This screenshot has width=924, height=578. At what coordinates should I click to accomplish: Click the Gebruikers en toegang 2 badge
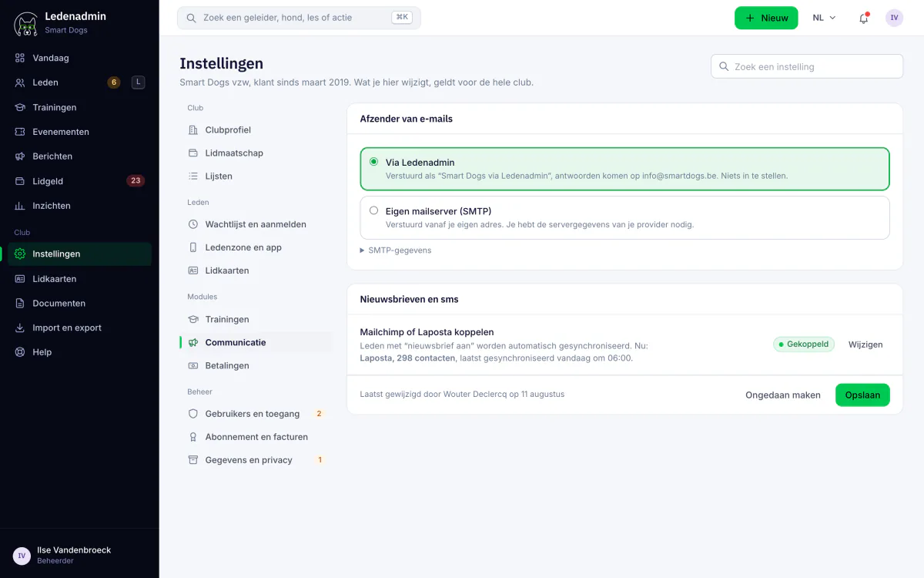point(320,414)
